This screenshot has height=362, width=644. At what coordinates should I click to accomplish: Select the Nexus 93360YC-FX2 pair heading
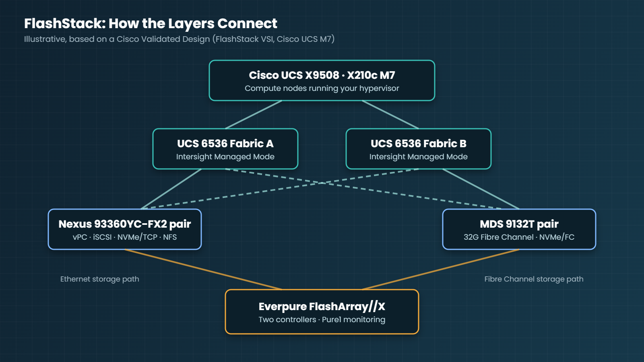(125, 224)
